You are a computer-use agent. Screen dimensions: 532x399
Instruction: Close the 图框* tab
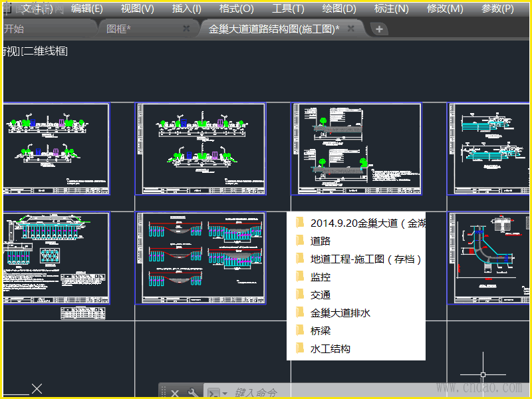point(186,29)
